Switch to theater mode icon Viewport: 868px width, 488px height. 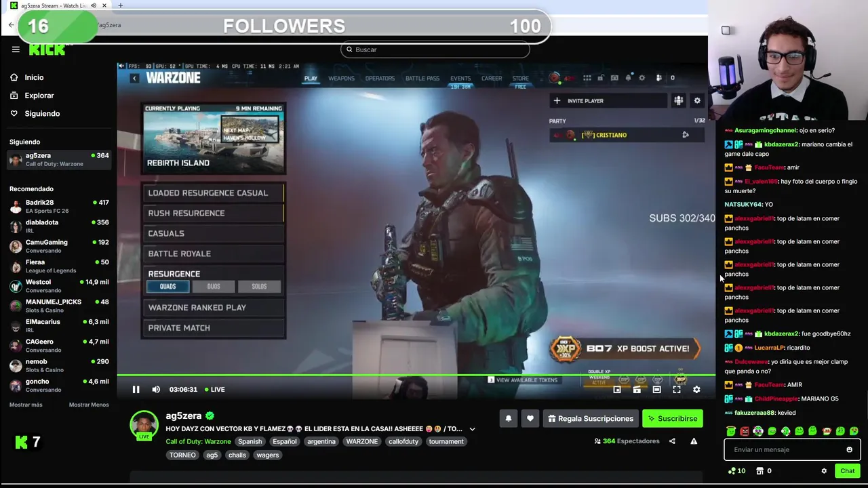656,390
